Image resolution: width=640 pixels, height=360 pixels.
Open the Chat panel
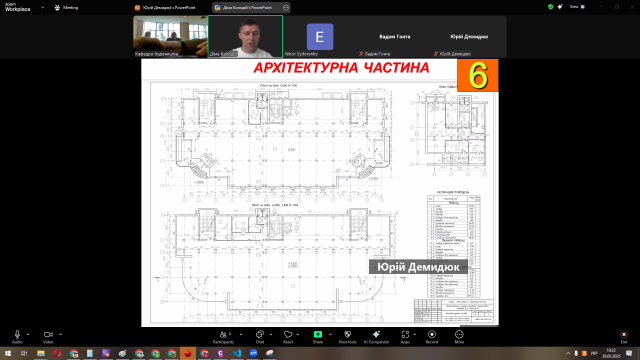(260, 337)
